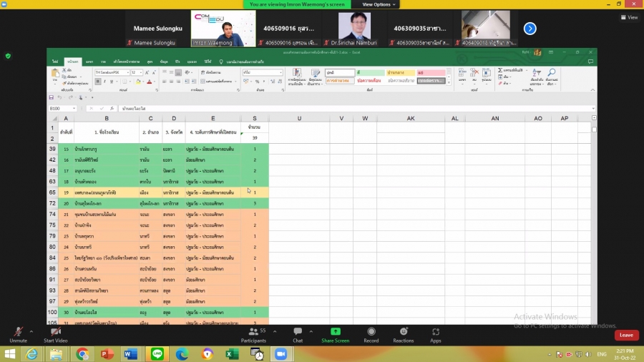This screenshot has height=362, width=644.
Task: Open the Participants panel
Action: [253, 333]
